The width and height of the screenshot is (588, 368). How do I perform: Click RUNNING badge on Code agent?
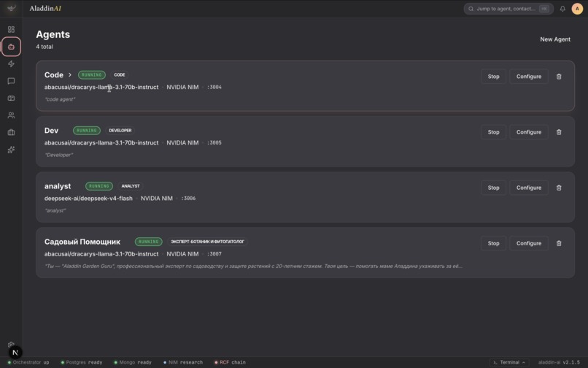coord(92,74)
